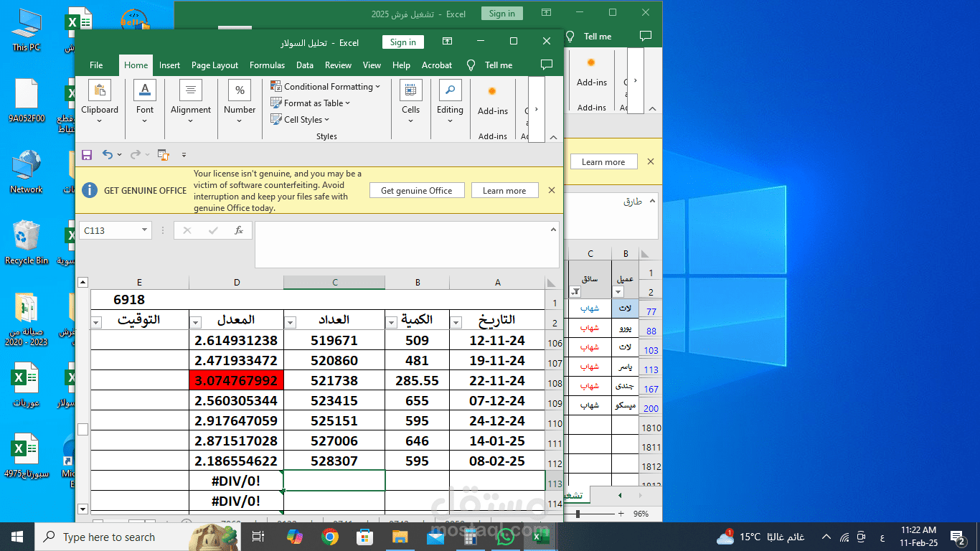
Task: Click the zoom slider in background Excel window
Action: [578, 514]
